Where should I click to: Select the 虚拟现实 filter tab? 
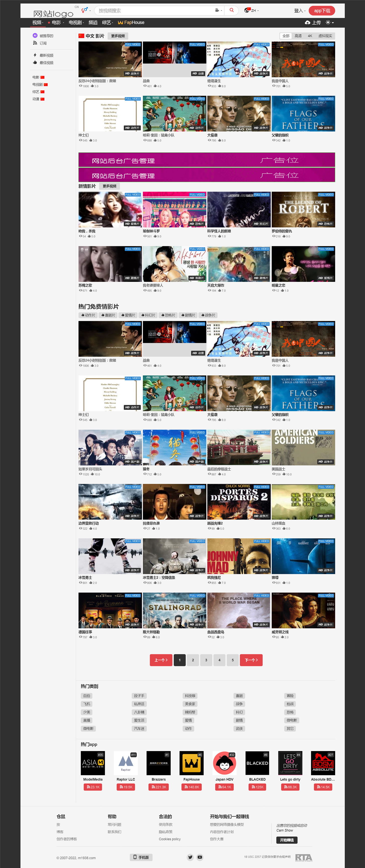tap(325, 36)
